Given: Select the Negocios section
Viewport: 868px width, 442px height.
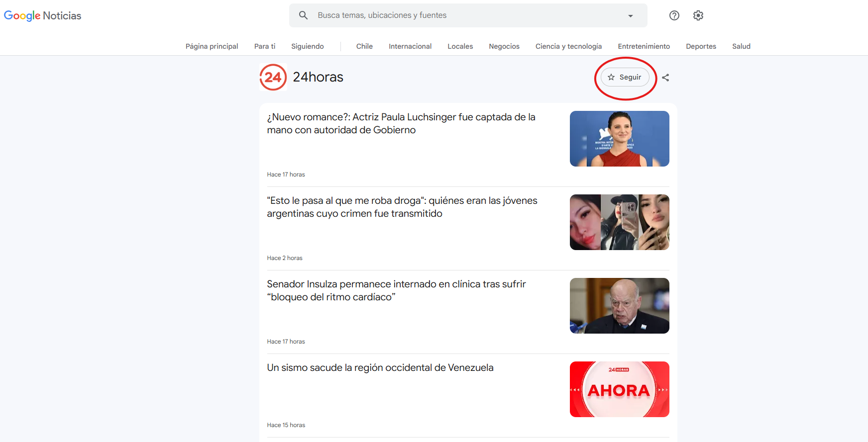Looking at the screenshot, I should click(x=504, y=46).
